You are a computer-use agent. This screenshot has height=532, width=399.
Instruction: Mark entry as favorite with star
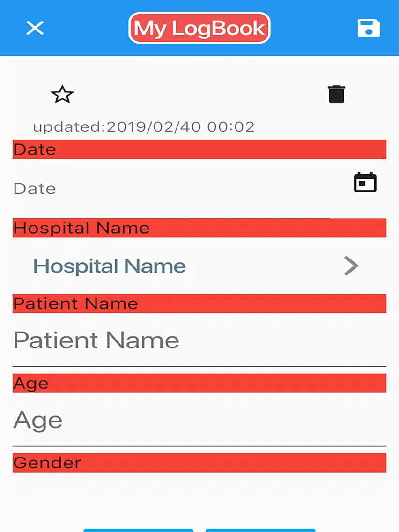62,95
